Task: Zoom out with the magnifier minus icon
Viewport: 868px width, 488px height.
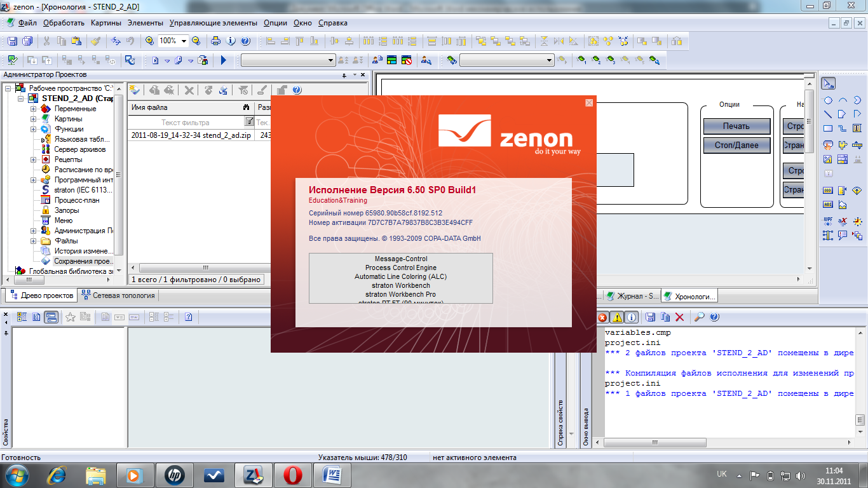Action: [x=196, y=41]
